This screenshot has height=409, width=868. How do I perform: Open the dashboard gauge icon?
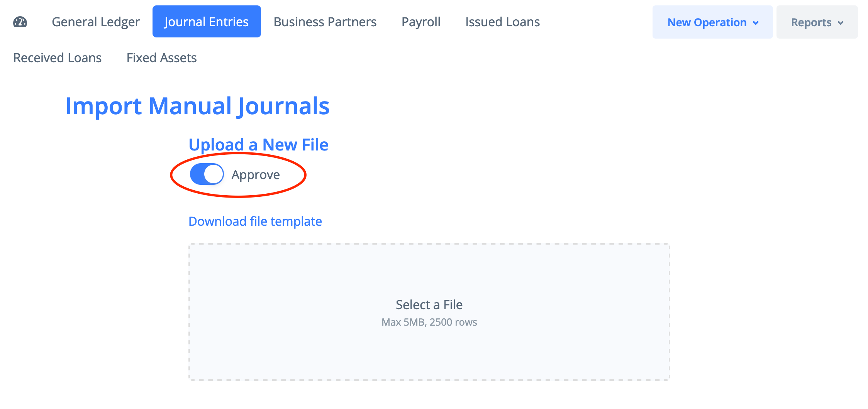point(20,22)
